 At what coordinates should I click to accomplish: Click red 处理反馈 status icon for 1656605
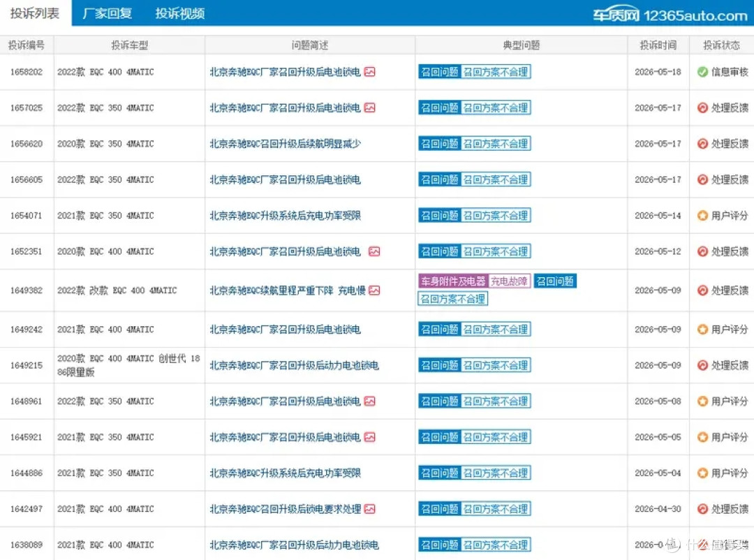(x=702, y=179)
